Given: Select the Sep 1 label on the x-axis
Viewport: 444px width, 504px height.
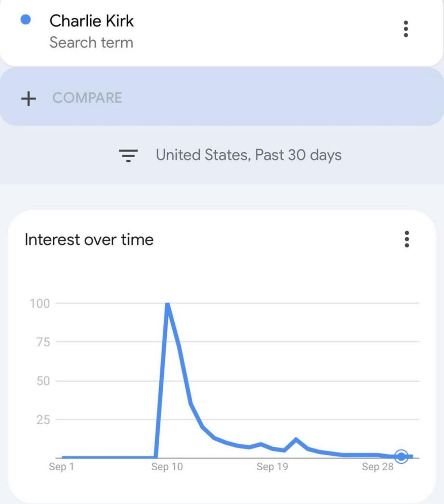Looking at the screenshot, I should tap(61, 467).
